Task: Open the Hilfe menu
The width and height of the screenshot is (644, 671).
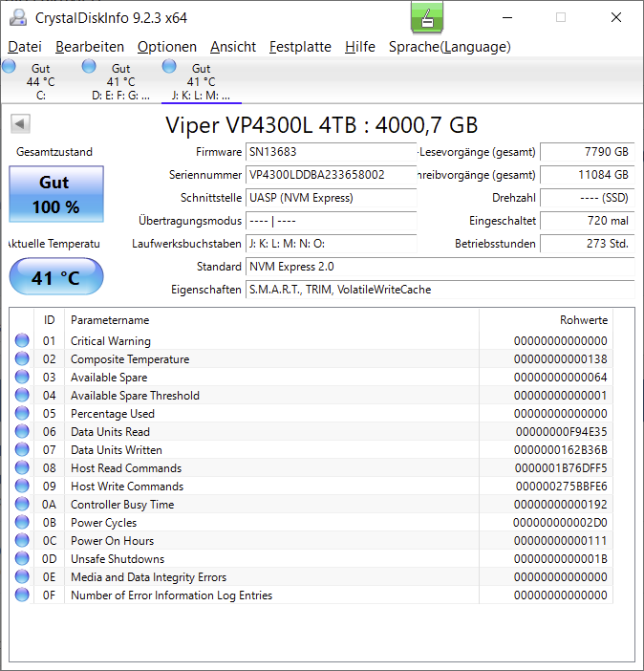Action: (x=360, y=47)
